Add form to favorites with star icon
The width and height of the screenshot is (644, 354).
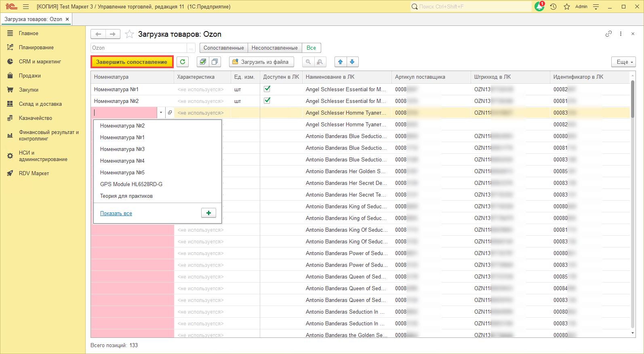[129, 34]
